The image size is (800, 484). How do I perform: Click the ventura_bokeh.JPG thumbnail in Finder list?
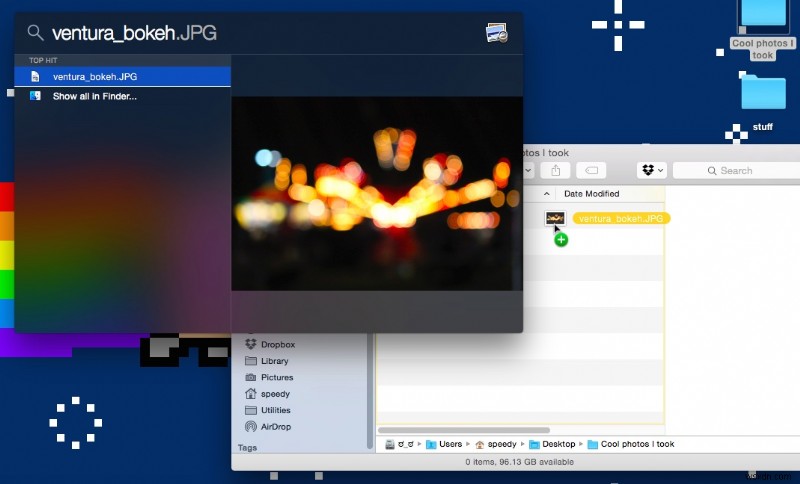pyautogui.click(x=555, y=218)
